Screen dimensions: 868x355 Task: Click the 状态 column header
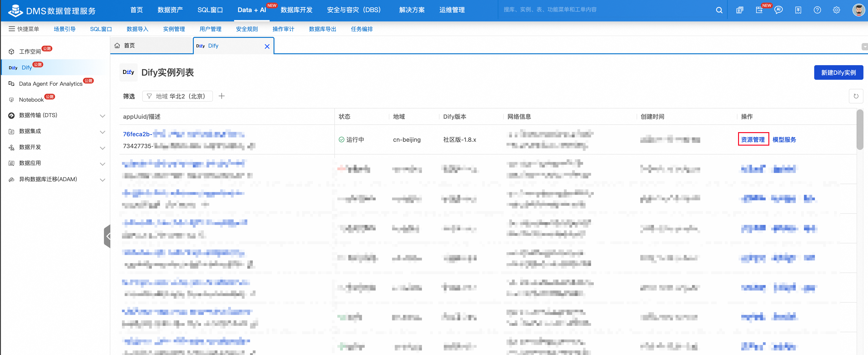coord(344,116)
